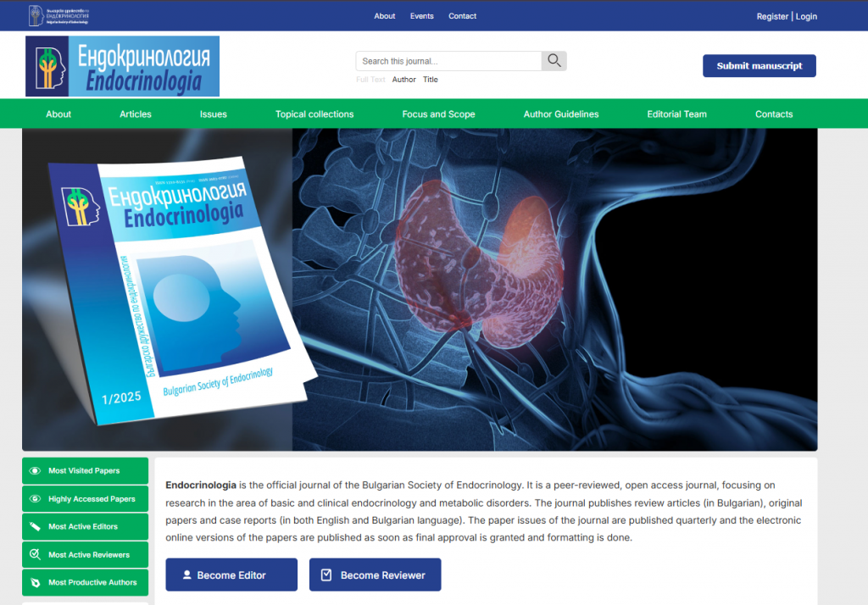Open the Endocrinologia journal logo banner
This screenshot has width=868, height=605.
(122, 66)
